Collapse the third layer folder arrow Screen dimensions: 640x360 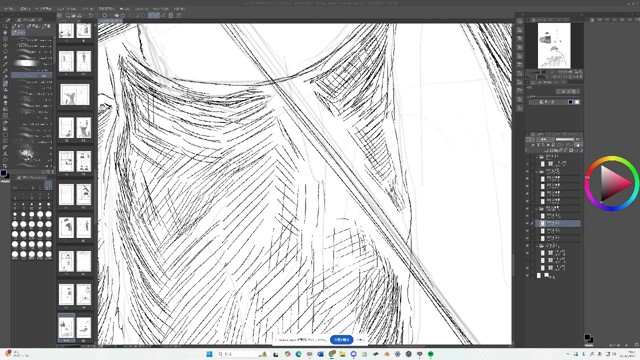(537, 209)
